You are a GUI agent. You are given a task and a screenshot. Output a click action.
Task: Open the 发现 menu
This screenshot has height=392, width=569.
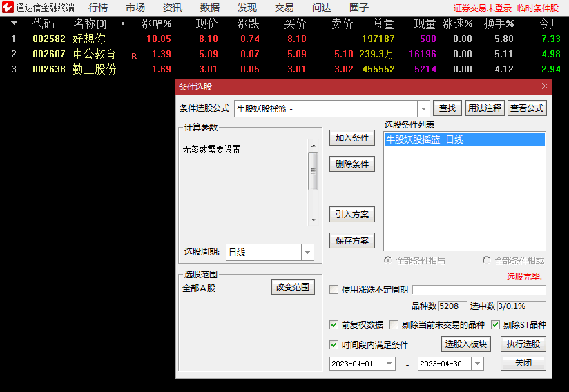point(247,8)
